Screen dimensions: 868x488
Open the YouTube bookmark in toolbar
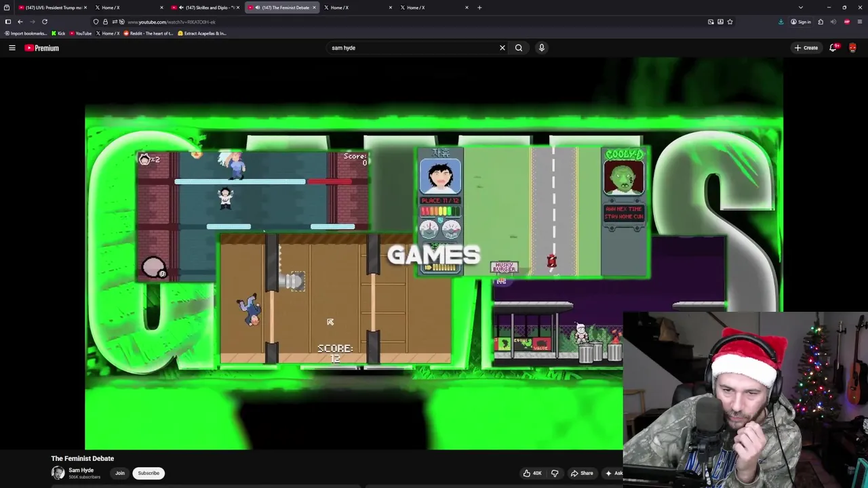[81, 33]
